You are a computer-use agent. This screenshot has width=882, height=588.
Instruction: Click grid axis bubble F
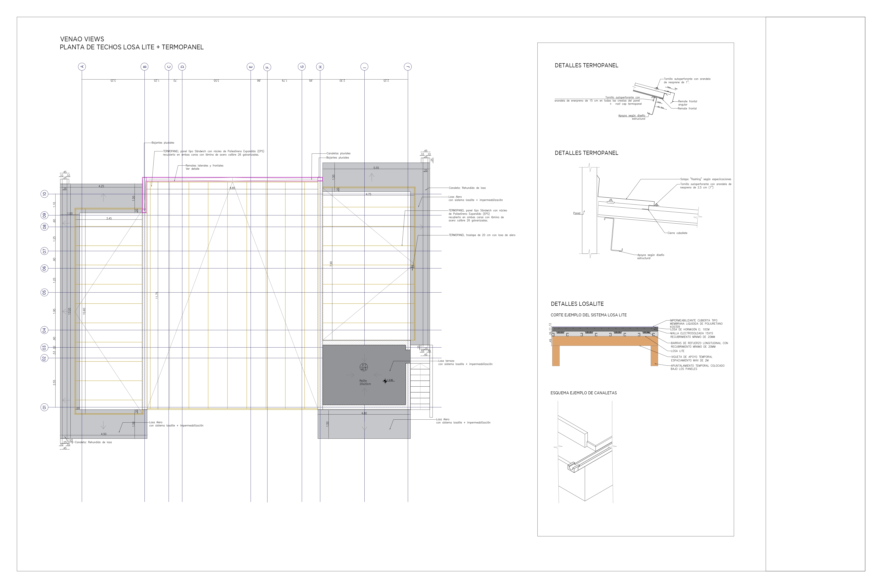(267, 67)
